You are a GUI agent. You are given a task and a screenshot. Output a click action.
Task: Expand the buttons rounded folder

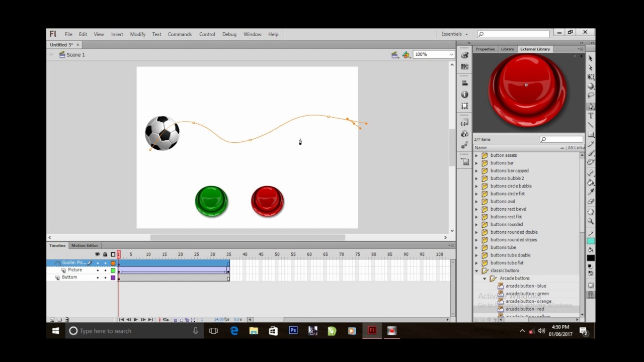476,225
